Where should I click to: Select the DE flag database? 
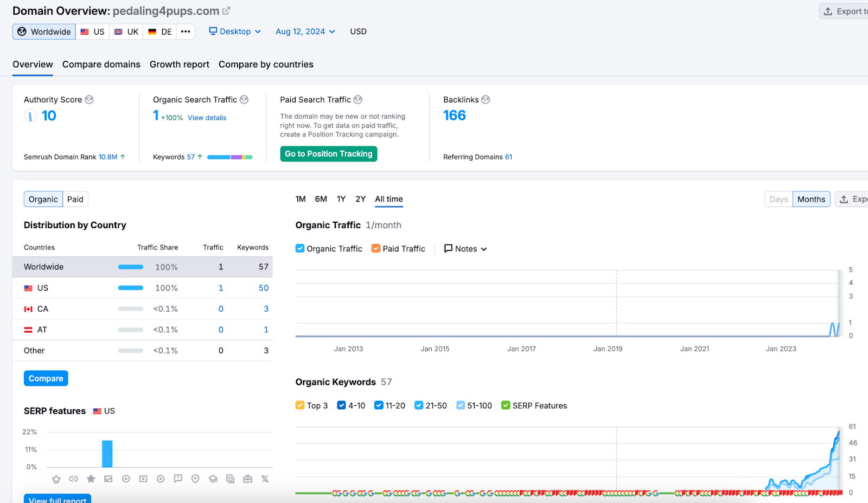tap(159, 31)
